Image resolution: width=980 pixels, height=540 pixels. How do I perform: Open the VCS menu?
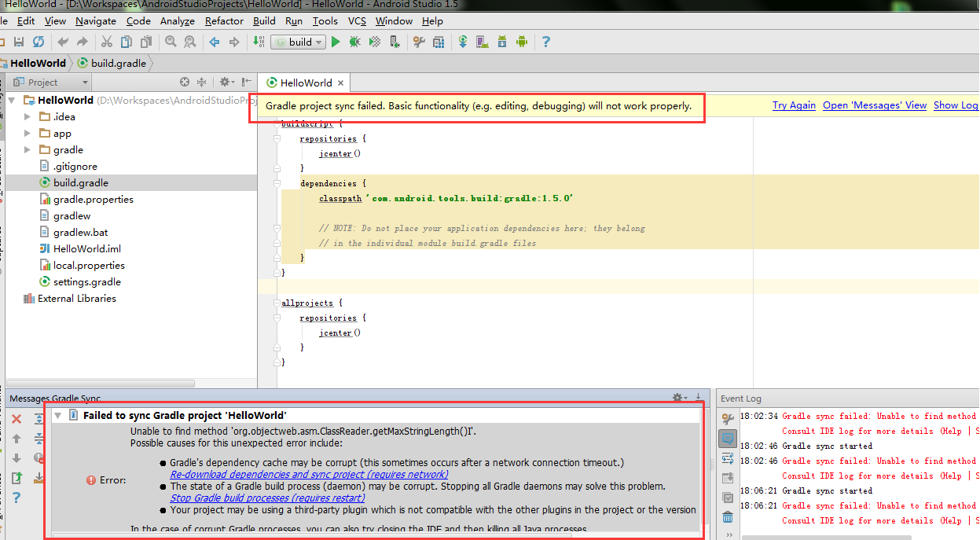tap(358, 21)
